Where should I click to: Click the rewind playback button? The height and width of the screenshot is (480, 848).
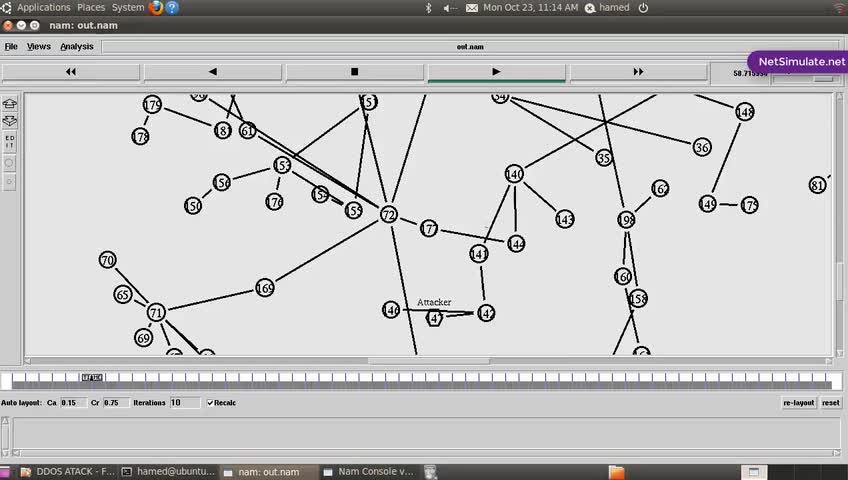pyautogui.click(x=71, y=72)
